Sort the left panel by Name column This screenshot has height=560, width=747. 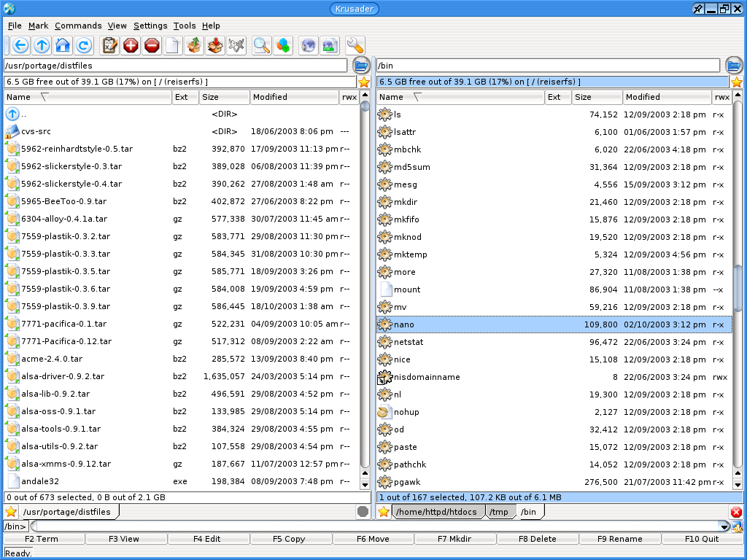point(88,97)
